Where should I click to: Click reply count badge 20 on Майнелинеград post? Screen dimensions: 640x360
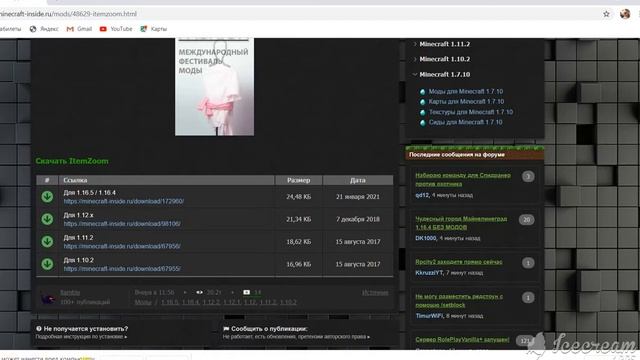click(527, 220)
